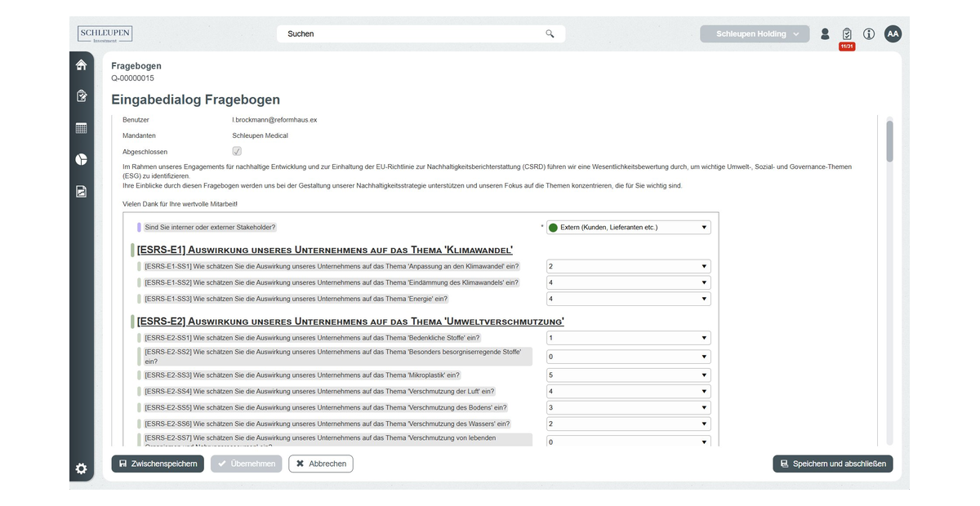Click the Abbrechen button

tap(321, 464)
